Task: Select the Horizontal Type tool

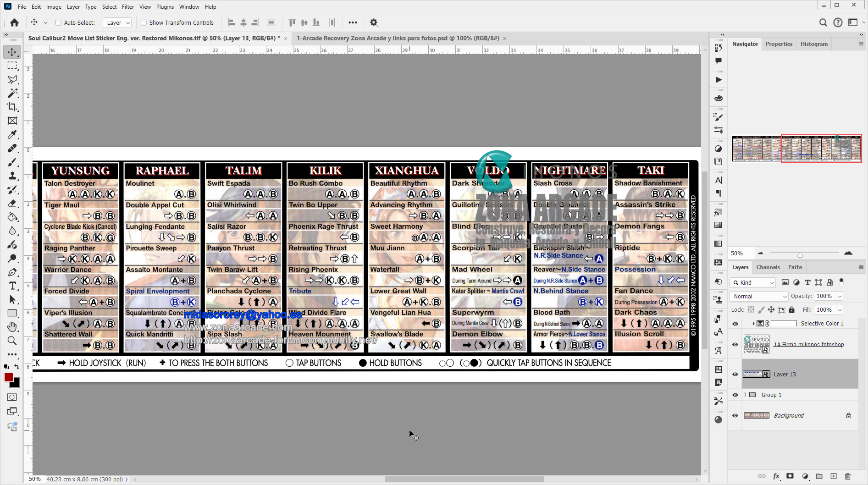Action: 12,286
